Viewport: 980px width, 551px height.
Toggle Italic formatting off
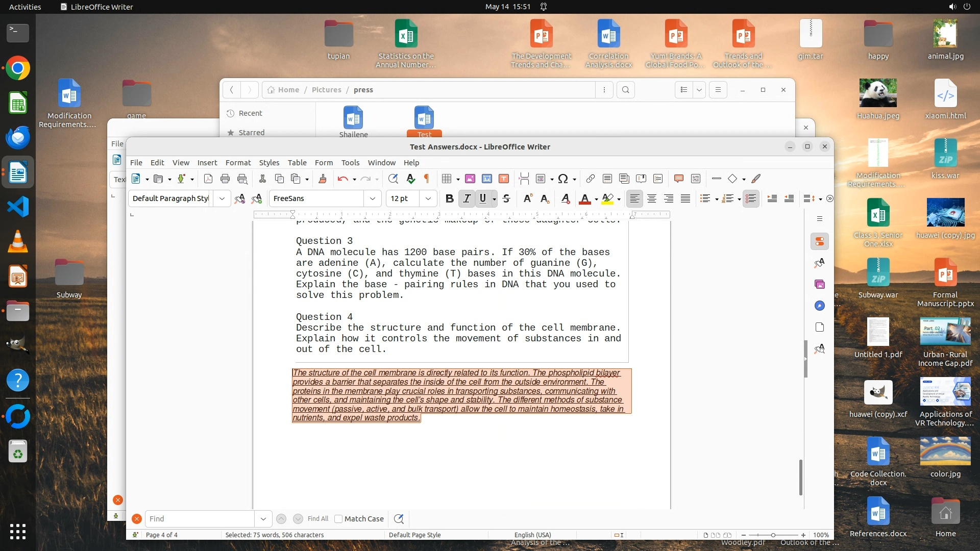(x=466, y=198)
